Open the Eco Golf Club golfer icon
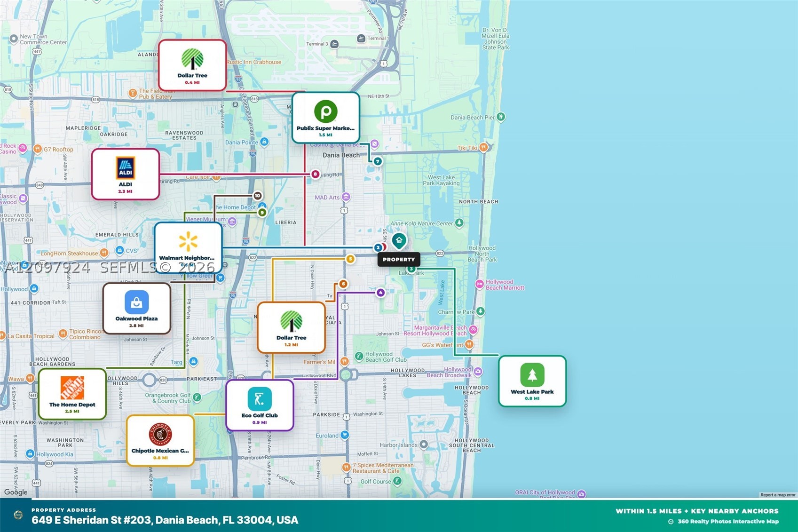 [x=260, y=399]
